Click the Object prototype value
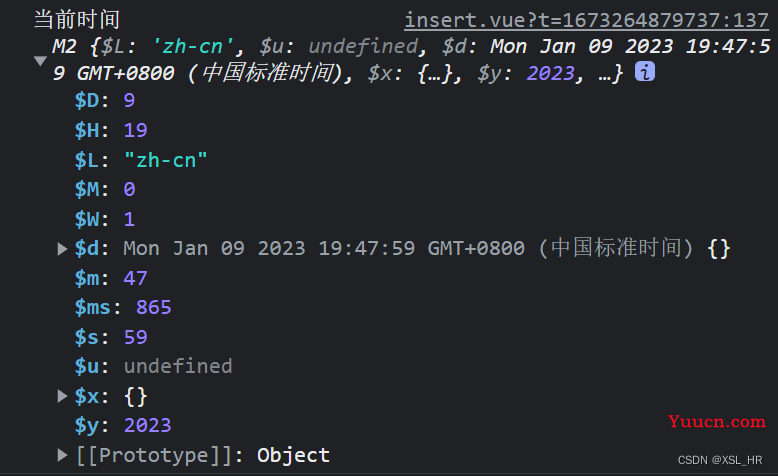The height and width of the screenshot is (476, 778). point(293,455)
